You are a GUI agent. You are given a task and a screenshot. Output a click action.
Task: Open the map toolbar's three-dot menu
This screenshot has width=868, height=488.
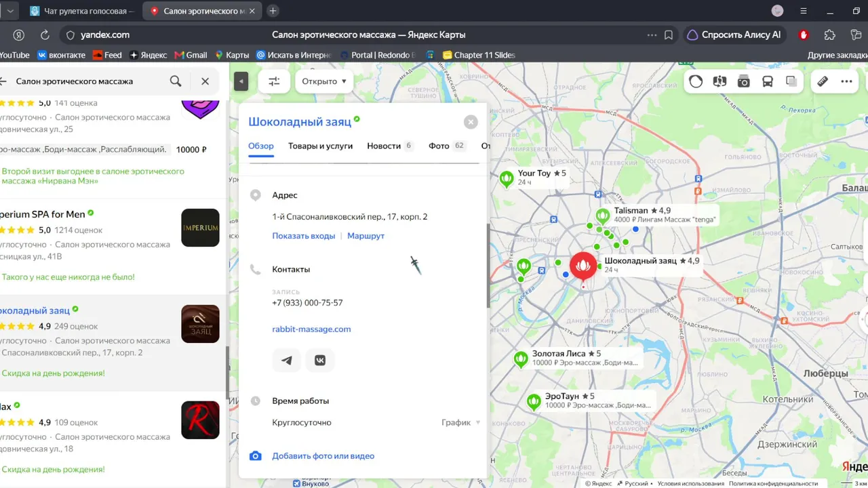pyautogui.click(x=846, y=81)
